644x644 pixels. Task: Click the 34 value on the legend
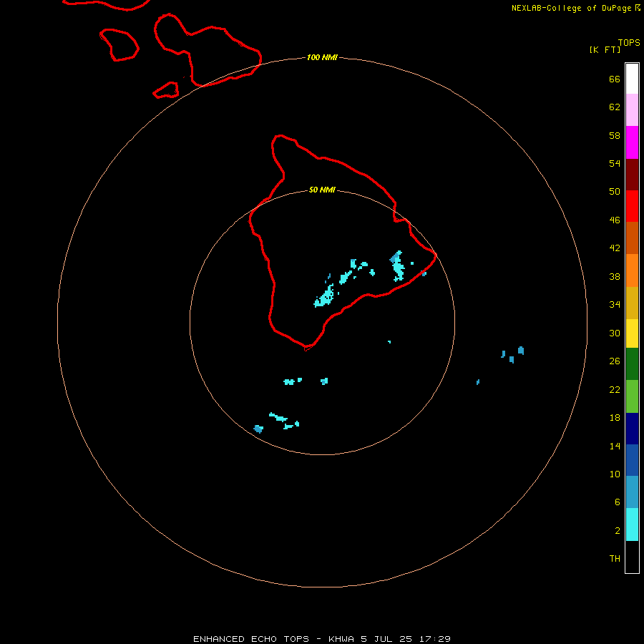tap(615, 304)
